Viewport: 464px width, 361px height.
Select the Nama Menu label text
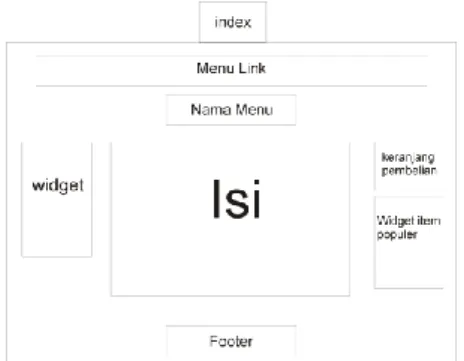point(232,110)
